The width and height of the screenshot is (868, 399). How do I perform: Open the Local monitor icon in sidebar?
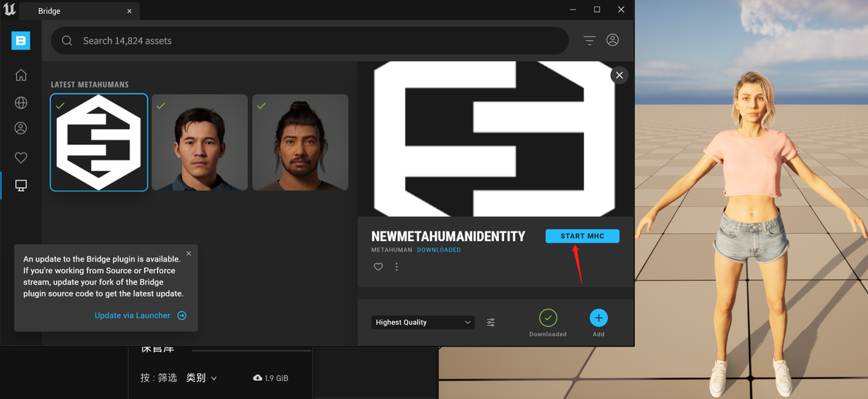coord(21,186)
